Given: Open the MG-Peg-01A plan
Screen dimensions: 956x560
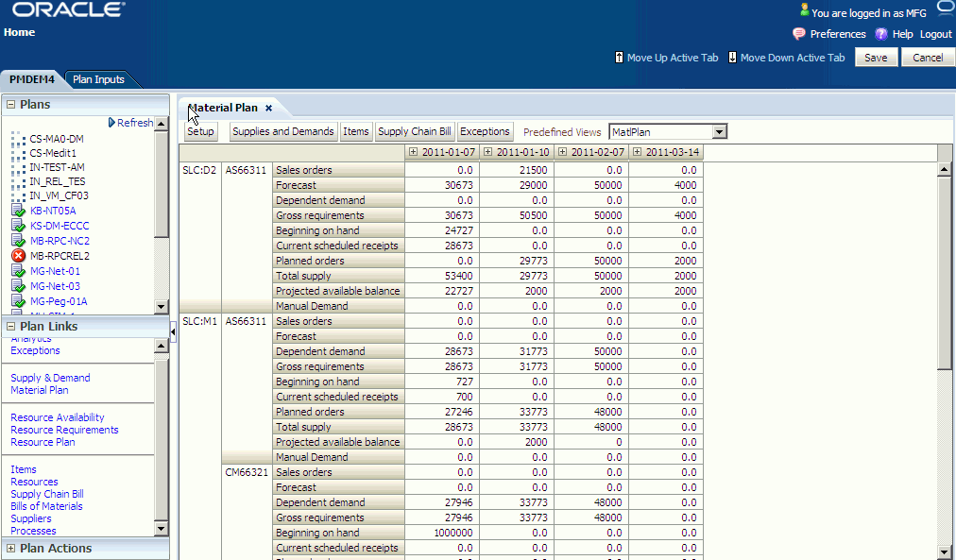Looking at the screenshot, I should [59, 301].
